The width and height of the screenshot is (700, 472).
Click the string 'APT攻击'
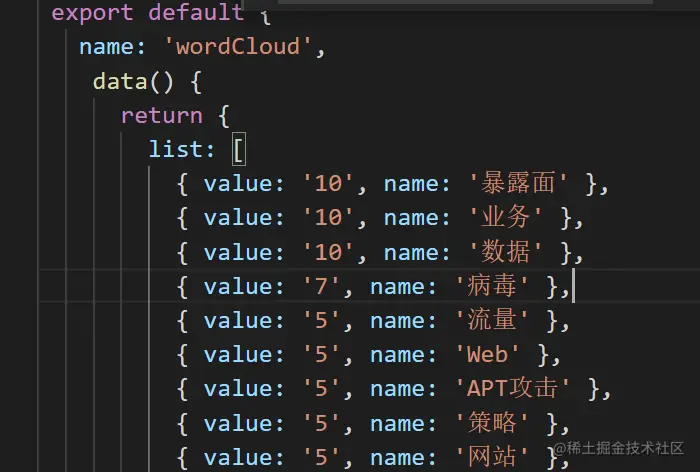coord(512,388)
